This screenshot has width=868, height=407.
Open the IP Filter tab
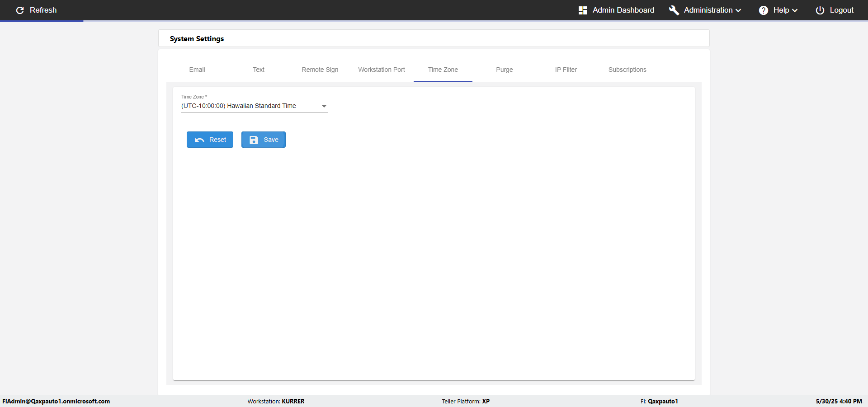pos(566,70)
